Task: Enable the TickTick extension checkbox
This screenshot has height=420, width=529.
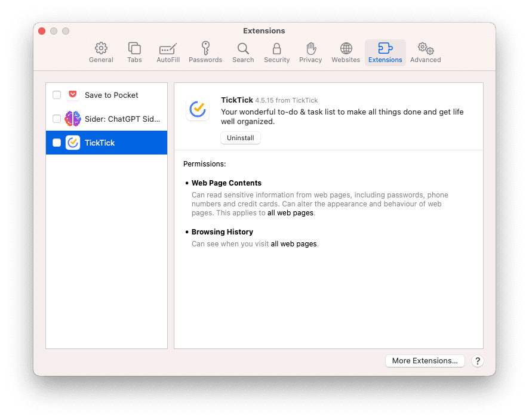Action: click(x=57, y=143)
